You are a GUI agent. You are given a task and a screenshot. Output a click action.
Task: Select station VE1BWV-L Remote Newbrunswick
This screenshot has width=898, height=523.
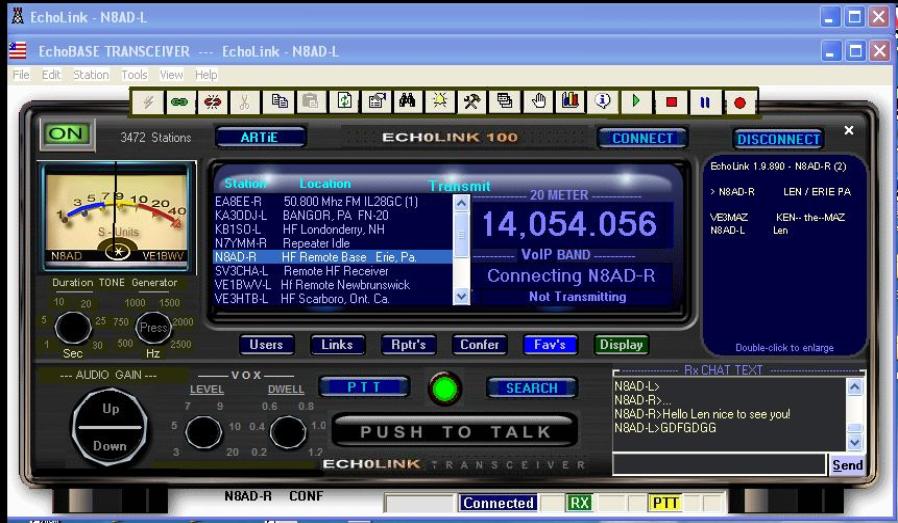(x=332, y=285)
